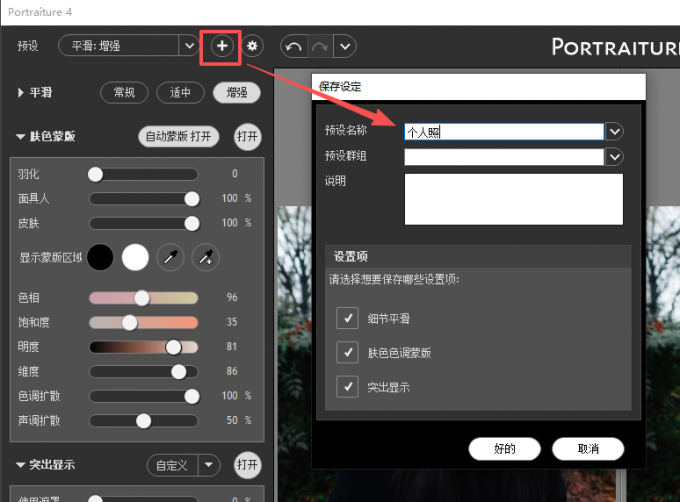
Task: Click the 明度 luminance slider handle
Action: 173,347
